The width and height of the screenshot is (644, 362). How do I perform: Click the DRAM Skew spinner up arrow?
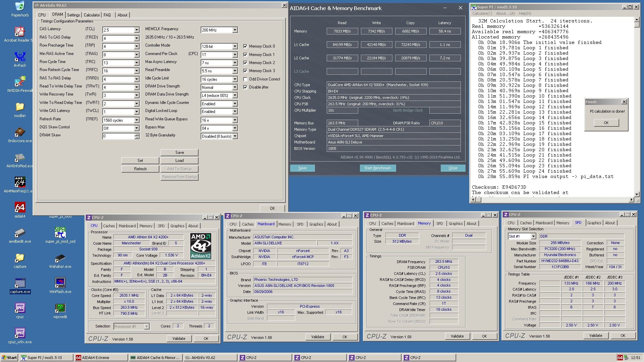(x=137, y=135)
